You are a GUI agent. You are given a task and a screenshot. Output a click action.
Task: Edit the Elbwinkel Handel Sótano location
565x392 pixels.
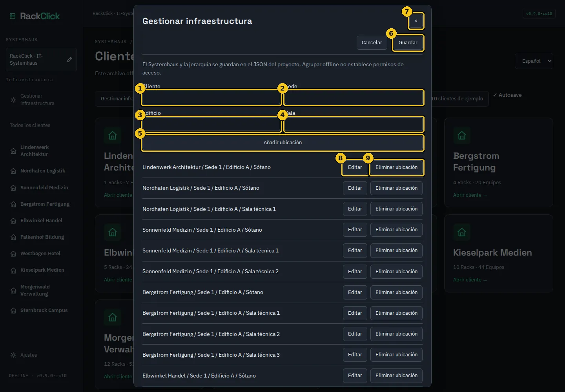355,376
